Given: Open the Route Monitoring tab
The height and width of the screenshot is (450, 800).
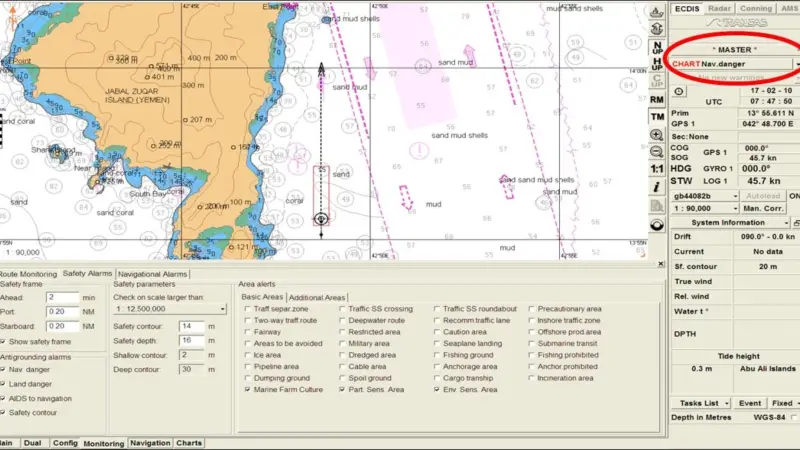Looking at the screenshot, I should [29, 274].
